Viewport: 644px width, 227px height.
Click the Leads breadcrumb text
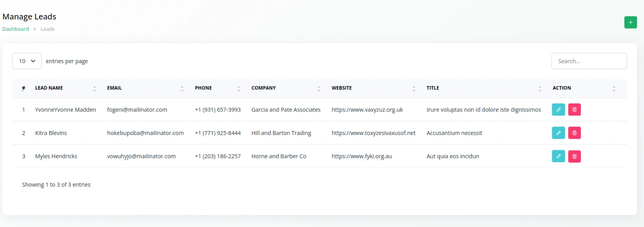point(48,29)
